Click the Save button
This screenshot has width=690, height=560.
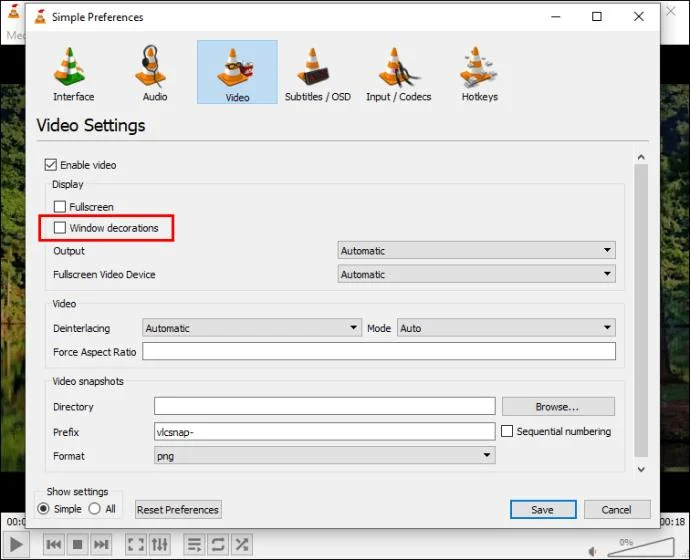[543, 509]
